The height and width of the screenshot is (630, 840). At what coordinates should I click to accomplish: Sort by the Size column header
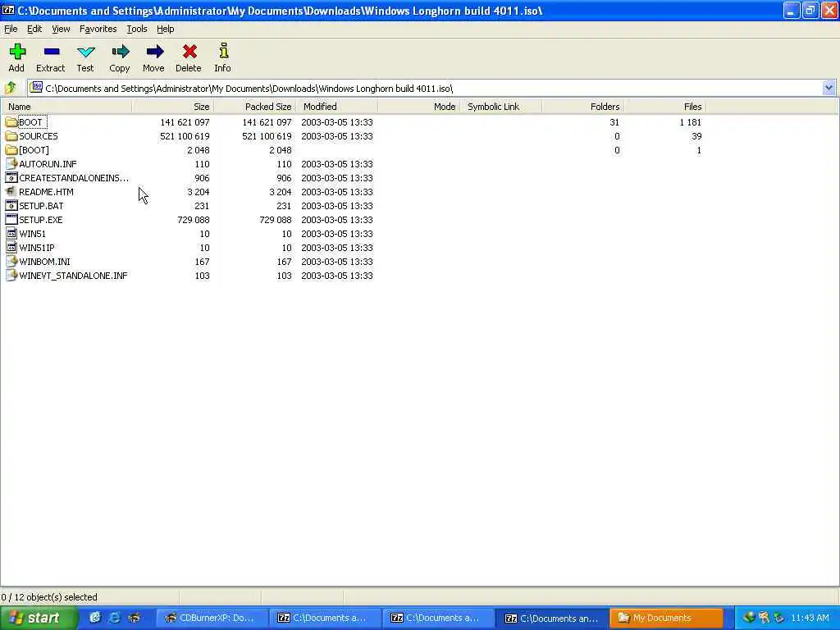[x=173, y=107]
